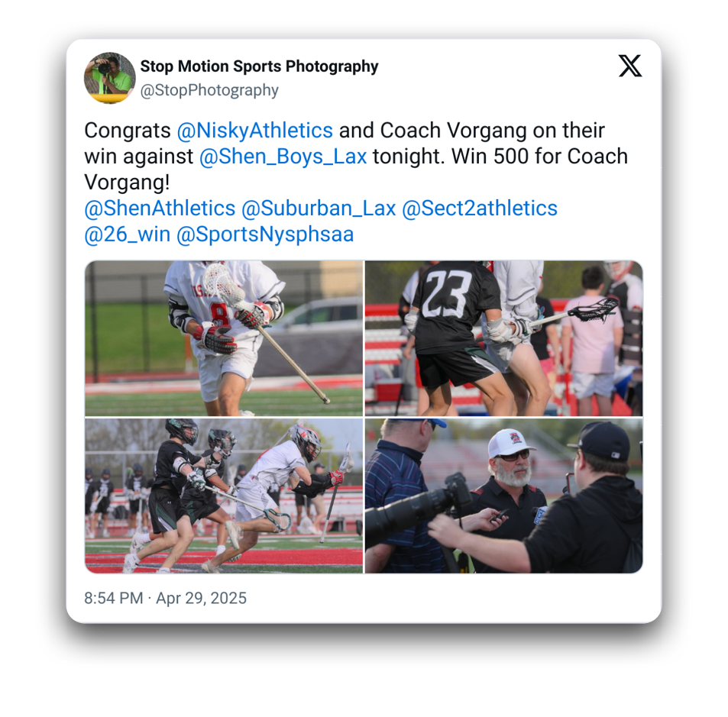View photo of player number 8

pos(224,338)
